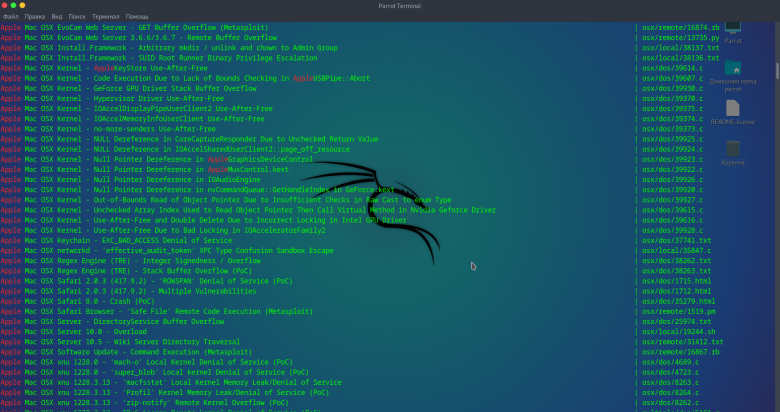Open the Помощь menu
The width and height of the screenshot is (780, 412).
coord(137,16)
